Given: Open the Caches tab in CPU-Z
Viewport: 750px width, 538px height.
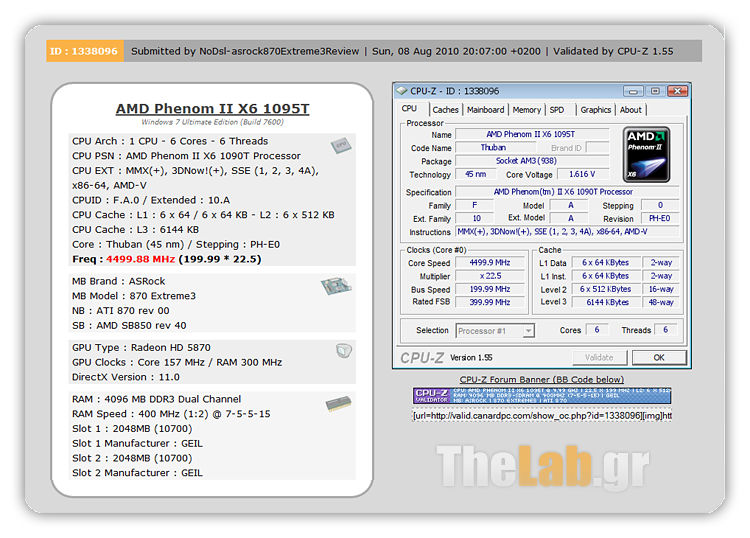Looking at the screenshot, I should tap(445, 110).
